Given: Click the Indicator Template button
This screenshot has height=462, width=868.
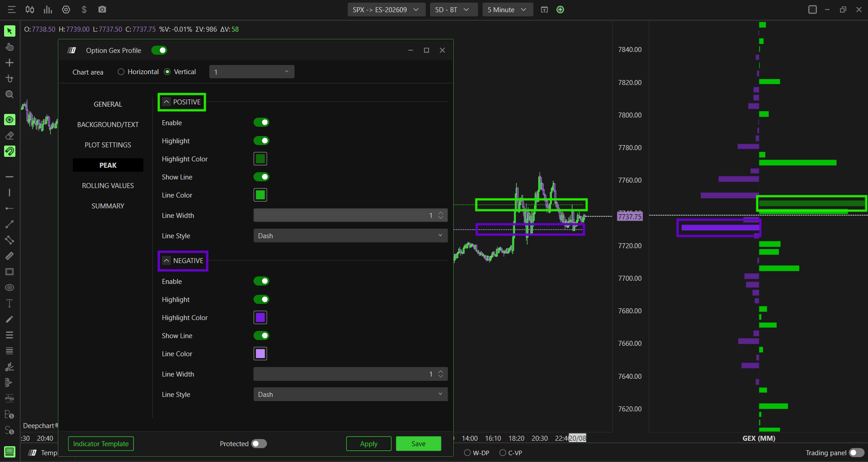Looking at the screenshot, I should pos(101,443).
